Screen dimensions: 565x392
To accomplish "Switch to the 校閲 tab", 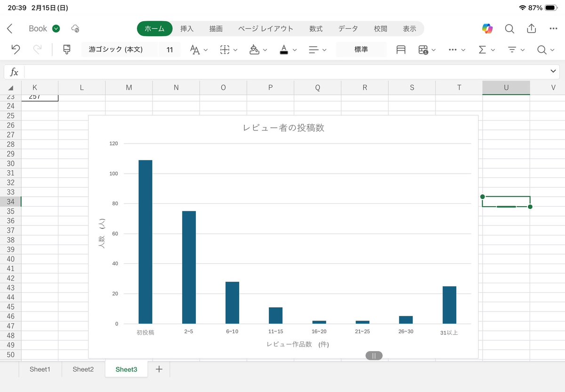I will [380, 29].
